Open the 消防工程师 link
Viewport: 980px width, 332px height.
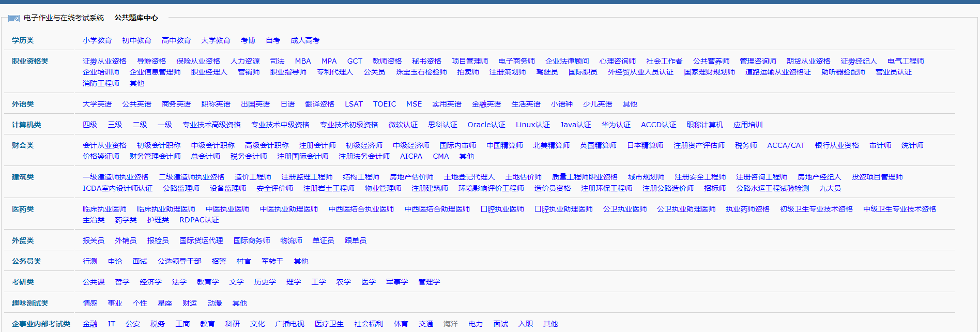point(101,83)
